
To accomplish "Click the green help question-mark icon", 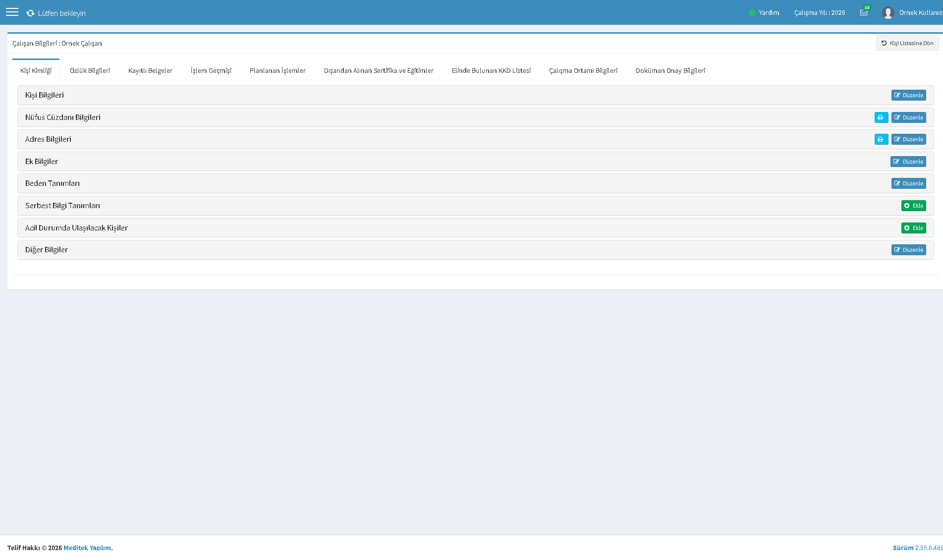I will click(752, 13).
